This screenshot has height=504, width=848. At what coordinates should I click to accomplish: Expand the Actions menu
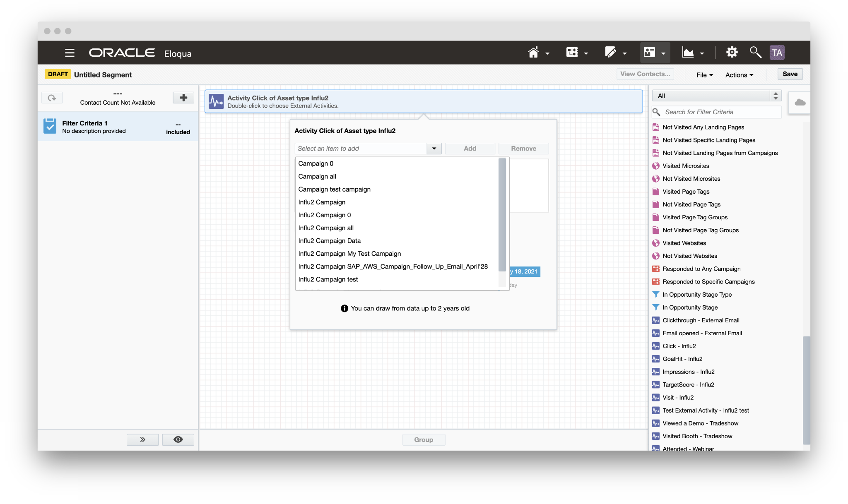pos(739,75)
